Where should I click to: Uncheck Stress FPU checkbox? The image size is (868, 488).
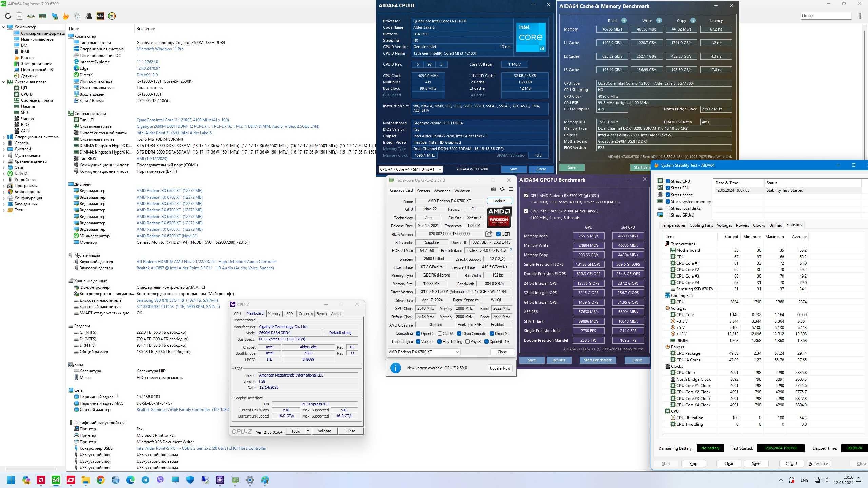pyautogui.click(x=668, y=188)
